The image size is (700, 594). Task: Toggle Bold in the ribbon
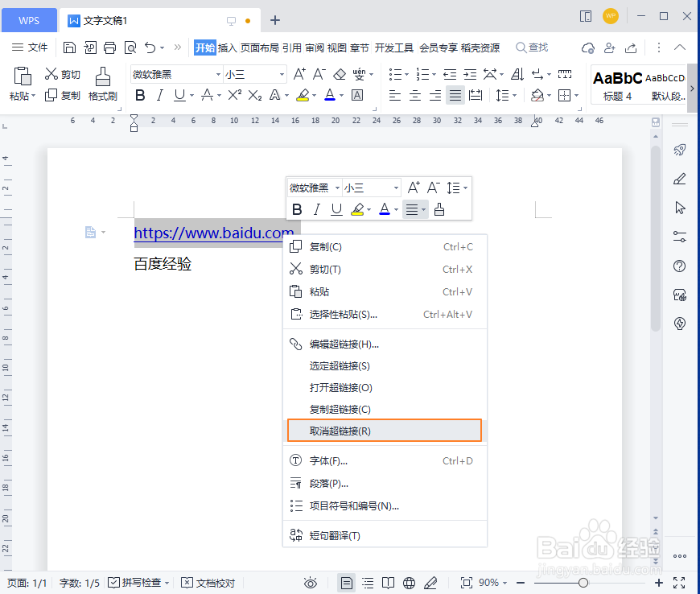click(140, 95)
